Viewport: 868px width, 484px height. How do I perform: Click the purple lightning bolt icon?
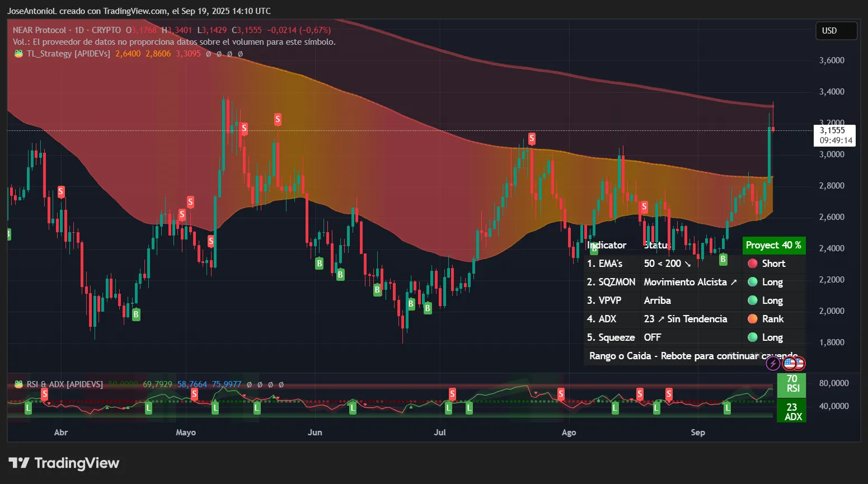click(773, 364)
